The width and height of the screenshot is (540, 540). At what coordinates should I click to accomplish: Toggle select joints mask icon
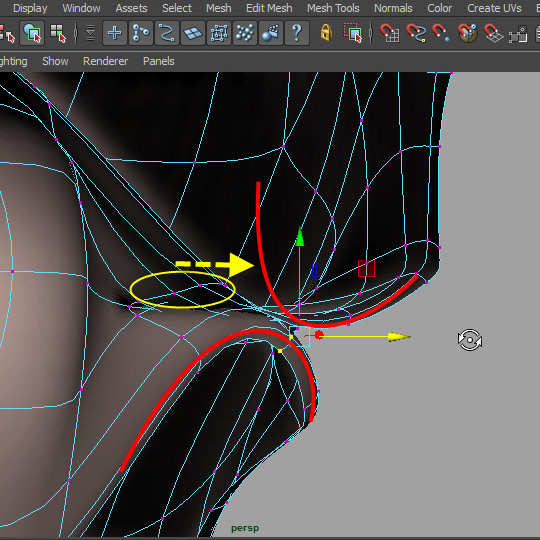coord(141,33)
